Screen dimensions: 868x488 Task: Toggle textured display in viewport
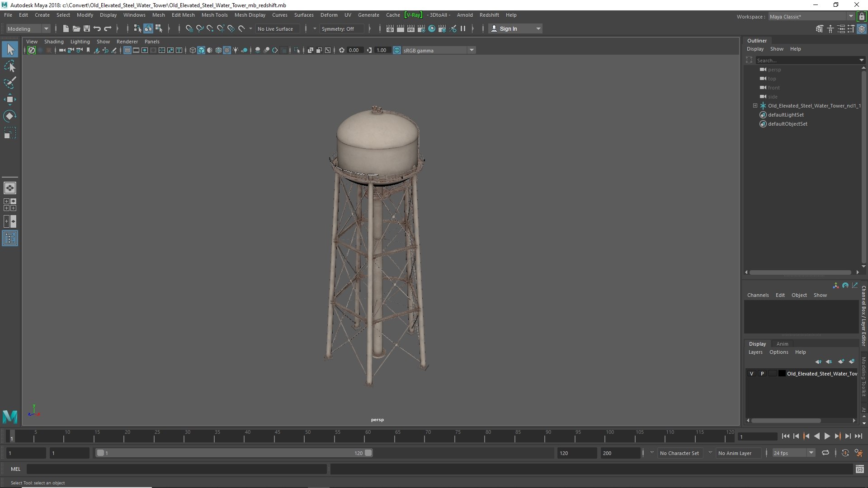pyautogui.click(x=227, y=50)
